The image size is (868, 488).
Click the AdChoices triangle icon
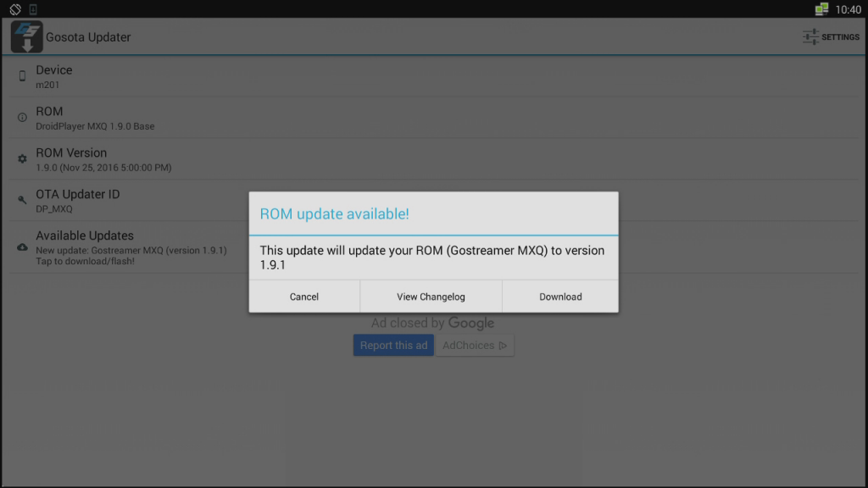[x=503, y=346]
